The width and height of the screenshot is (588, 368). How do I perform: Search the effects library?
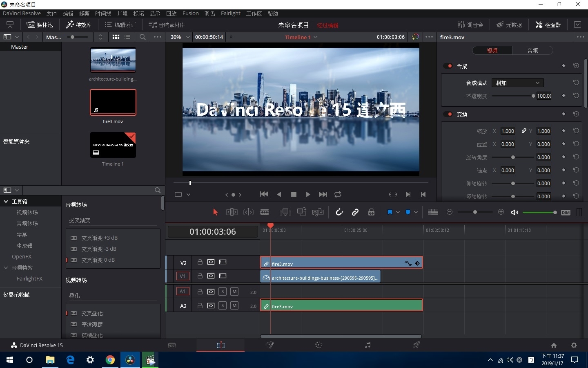click(158, 190)
